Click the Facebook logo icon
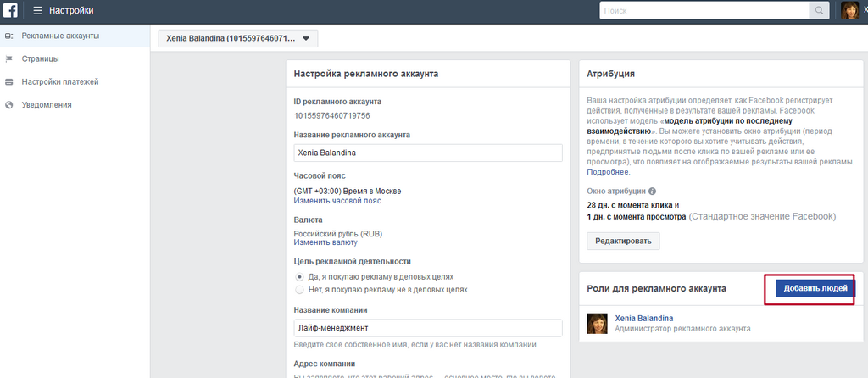This screenshot has height=378, width=868. tap(10, 10)
